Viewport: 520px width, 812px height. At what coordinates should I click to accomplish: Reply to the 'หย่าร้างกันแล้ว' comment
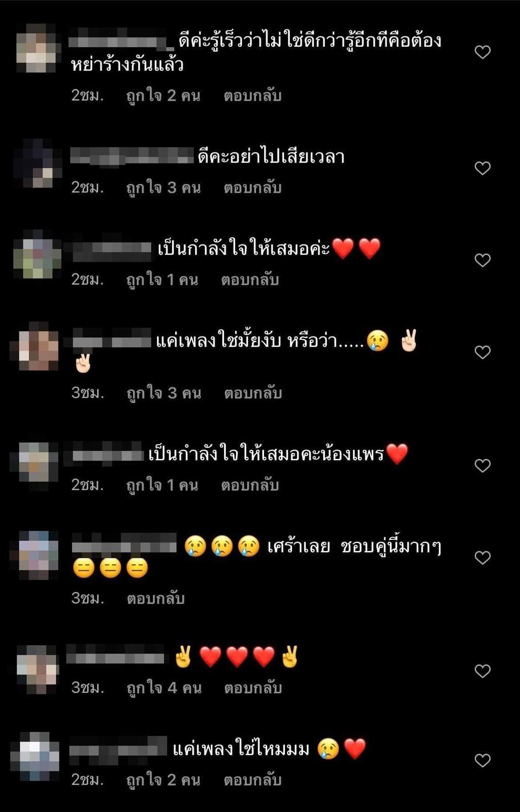(x=252, y=95)
